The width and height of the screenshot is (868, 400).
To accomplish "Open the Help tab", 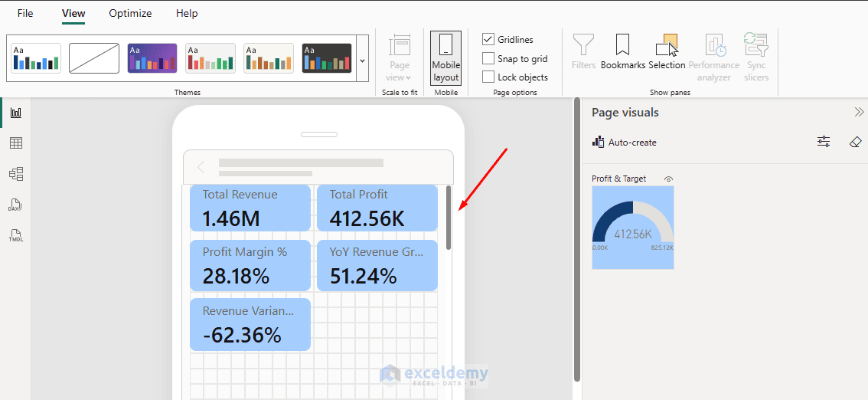I will (x=187, y=13).
